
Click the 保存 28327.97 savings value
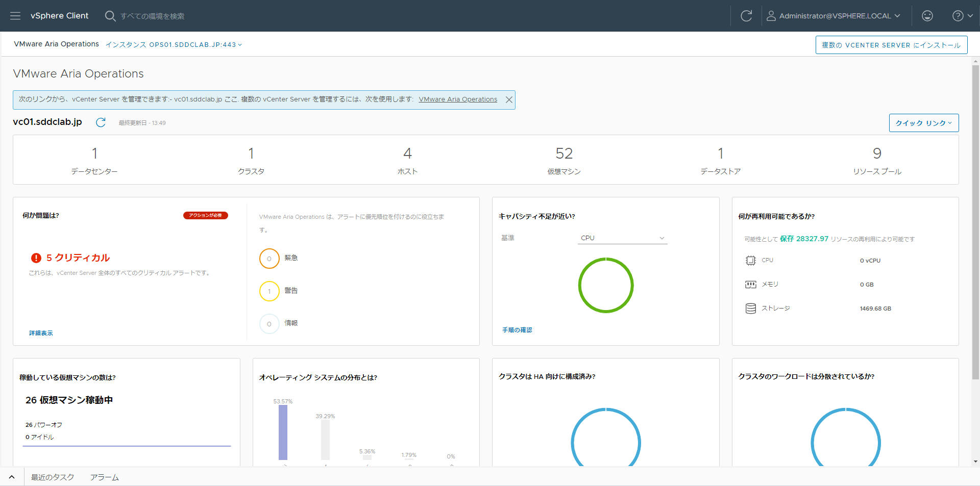804,239
